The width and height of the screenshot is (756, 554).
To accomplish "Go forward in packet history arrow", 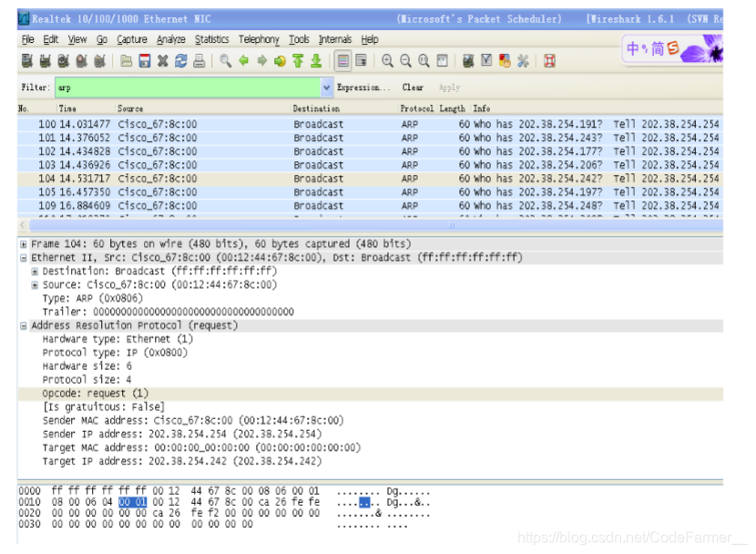I will click(261, 61).
